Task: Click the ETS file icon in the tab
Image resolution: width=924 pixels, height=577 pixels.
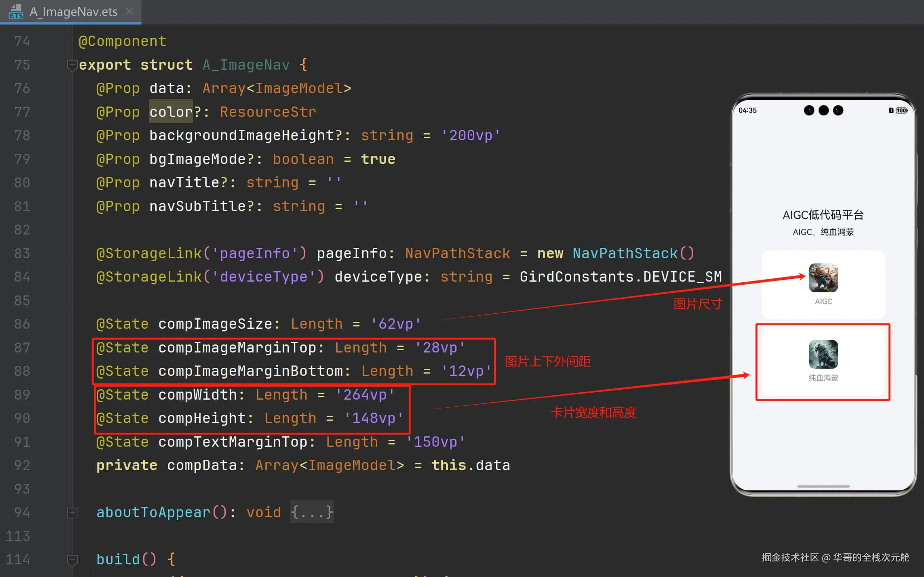Action: click(x=16, y=11)
